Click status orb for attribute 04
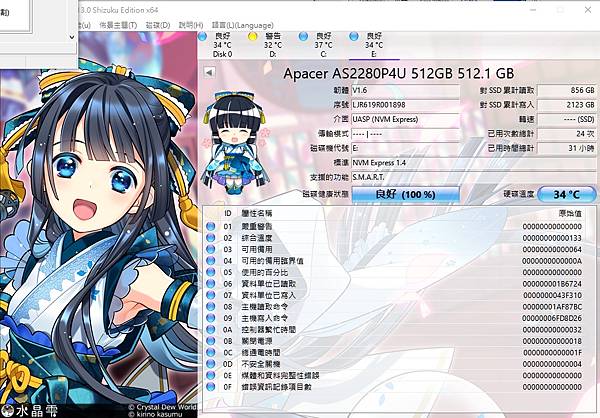600x418 pixels. pyautogui.click(x=210, y=261)
